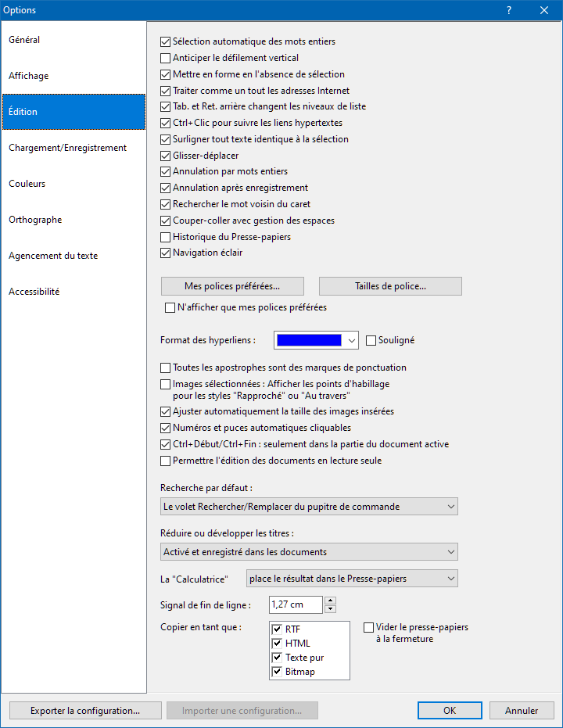This screenshot has width=563, height=728.
Task: Enable Anticiper le défilement vertical
Action: [x=165, y=58]
